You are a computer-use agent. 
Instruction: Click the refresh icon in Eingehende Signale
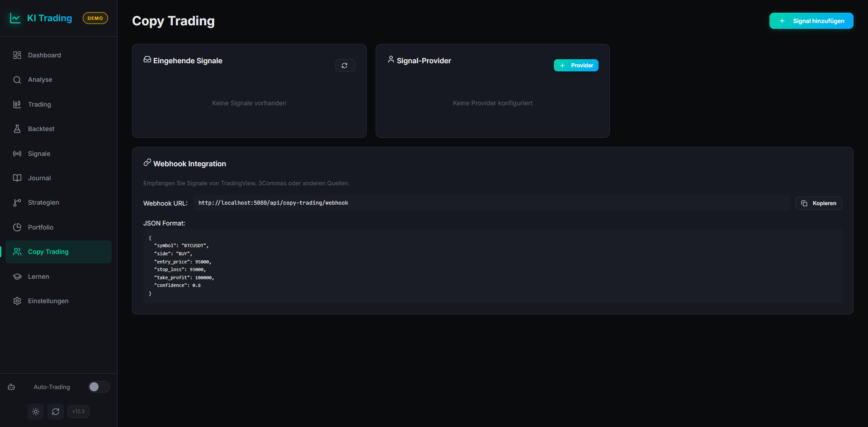(x=345, y=66)
